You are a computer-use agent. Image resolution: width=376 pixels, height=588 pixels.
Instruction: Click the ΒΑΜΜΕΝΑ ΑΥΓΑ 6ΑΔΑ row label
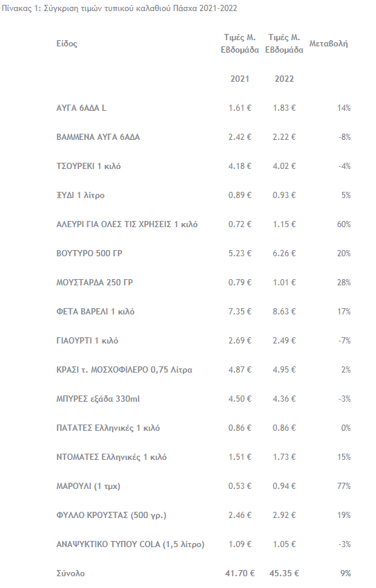(98, 137)
